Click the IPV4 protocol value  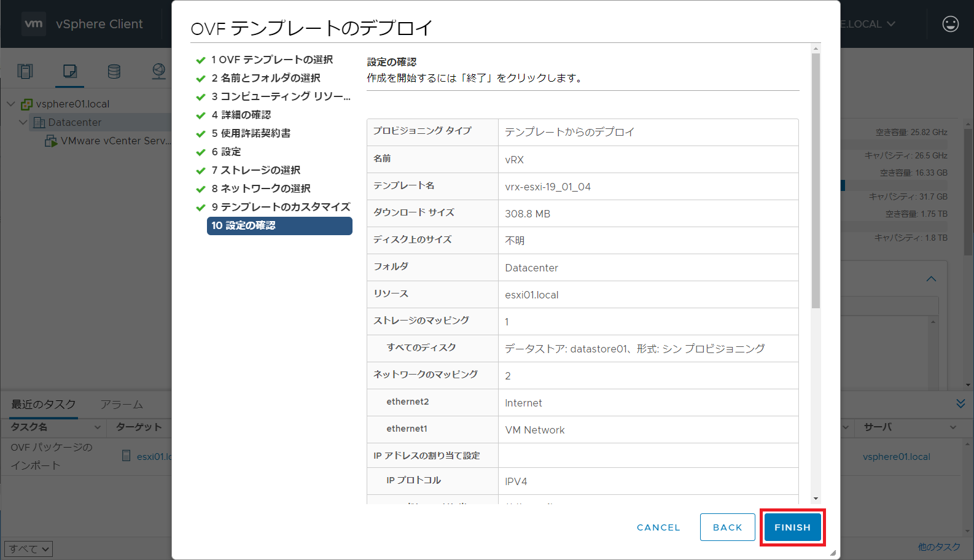coord(516,481)
